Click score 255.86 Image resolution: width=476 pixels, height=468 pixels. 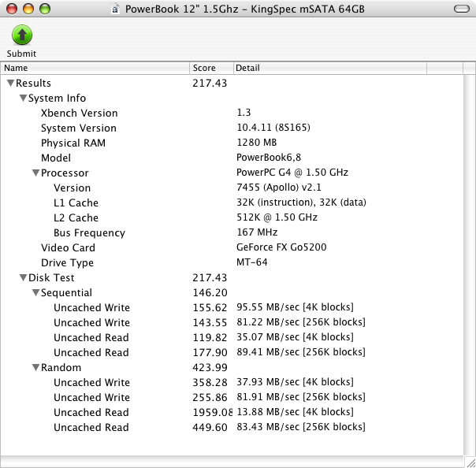click(x=210, y=397)
